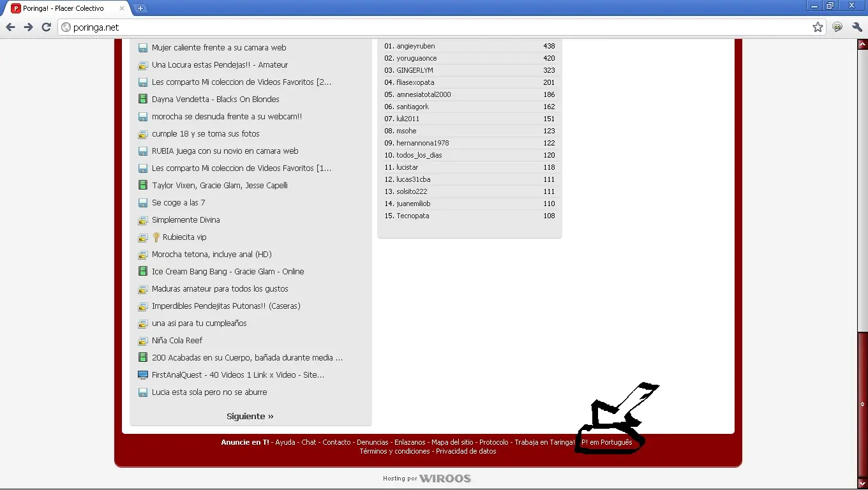Open post Lucia esta sola pero no se aburre
Viewport: 868px width, 490px height.
tap(209, 392)
